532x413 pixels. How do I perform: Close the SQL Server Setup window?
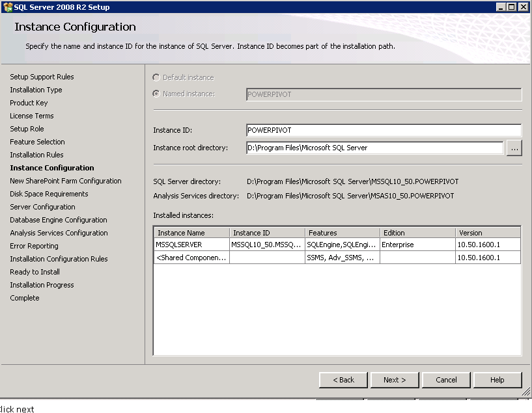pos(524,7)
